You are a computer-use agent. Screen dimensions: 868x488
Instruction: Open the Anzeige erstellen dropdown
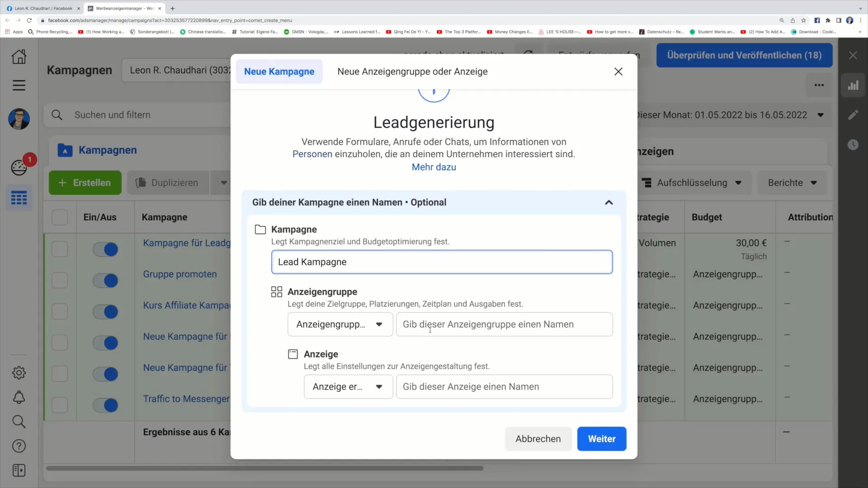[x=348, y=387]
